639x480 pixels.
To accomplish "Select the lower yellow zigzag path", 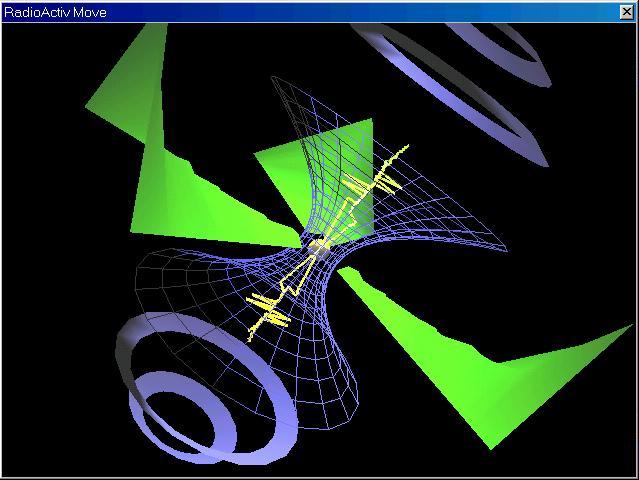I will point(270,307).
